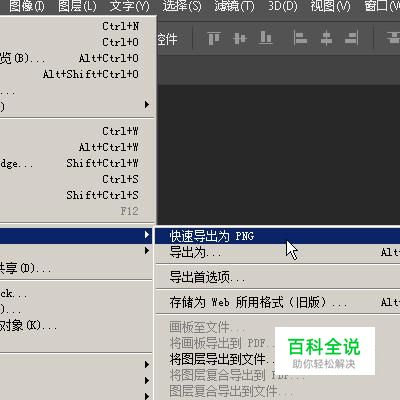Choose the 览(B)... Alt+Ctrl+O entry
The image size is (400, 400).
[77, 58]
